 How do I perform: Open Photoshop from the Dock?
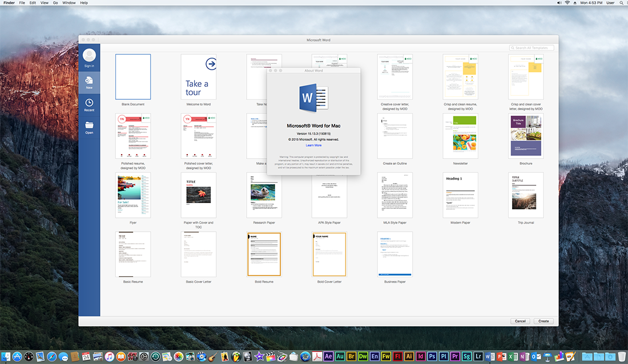tap(432, 357)
